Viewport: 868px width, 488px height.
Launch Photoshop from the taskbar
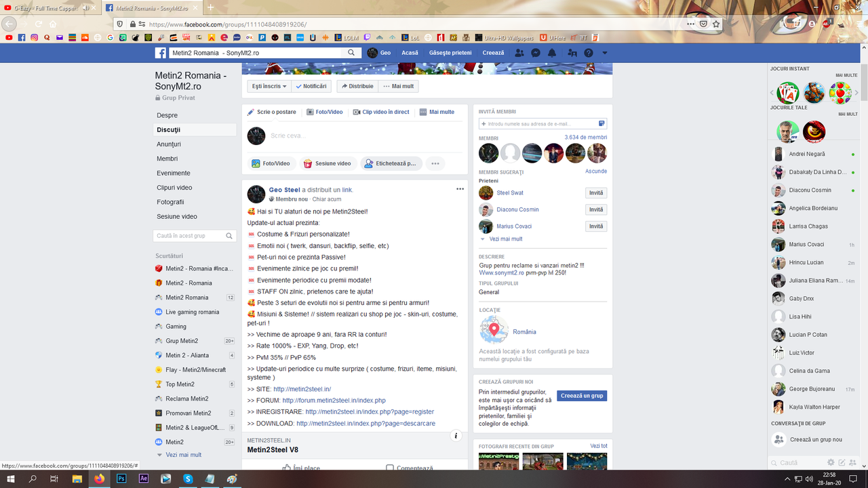coord(122,479)
